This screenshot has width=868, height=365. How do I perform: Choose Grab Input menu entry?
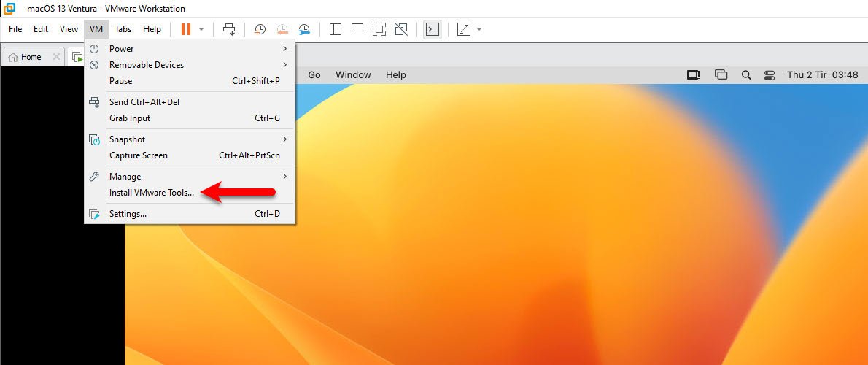190,118
